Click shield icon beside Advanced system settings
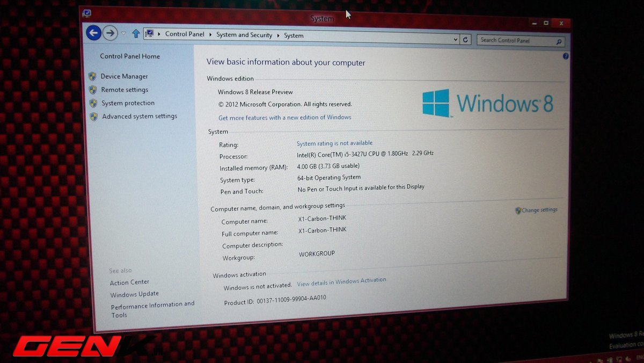The image size is (644, 363). pyautogui.click(x=94, y=117)
